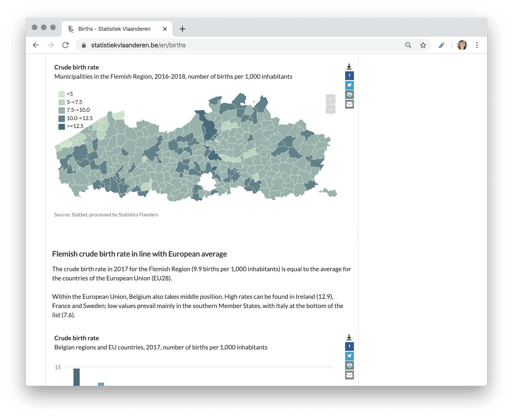Print the Belgian regions bar chart

(349, 366)
